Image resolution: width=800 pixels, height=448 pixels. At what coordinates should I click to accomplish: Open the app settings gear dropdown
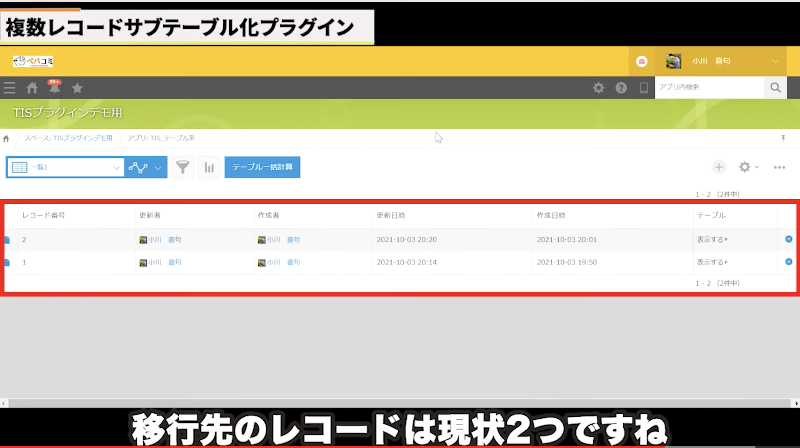748,167
